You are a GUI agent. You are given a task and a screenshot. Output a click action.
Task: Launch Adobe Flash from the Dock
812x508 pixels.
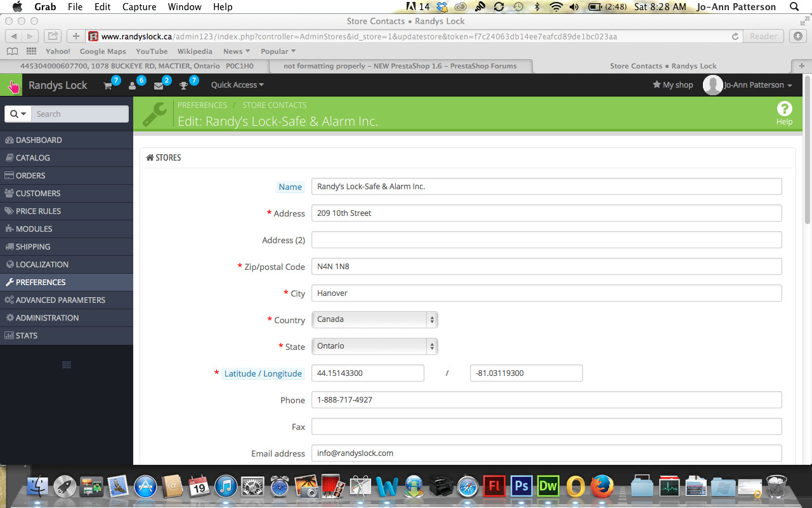494,486
